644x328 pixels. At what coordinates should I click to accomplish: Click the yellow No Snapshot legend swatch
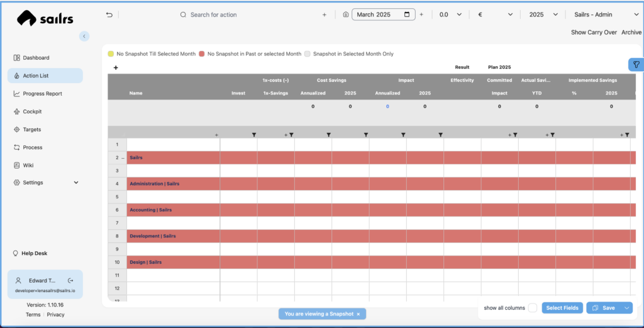(111, 54)
